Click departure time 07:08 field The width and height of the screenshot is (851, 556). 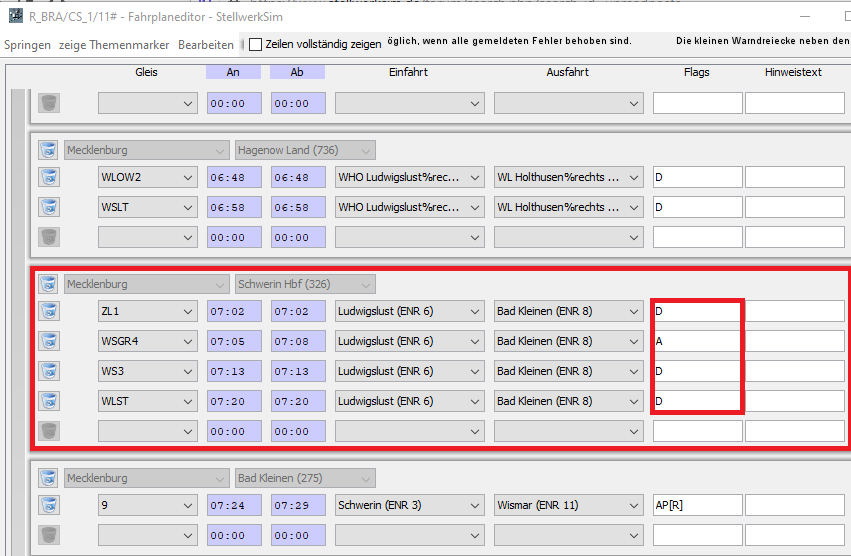click(299, 341)
